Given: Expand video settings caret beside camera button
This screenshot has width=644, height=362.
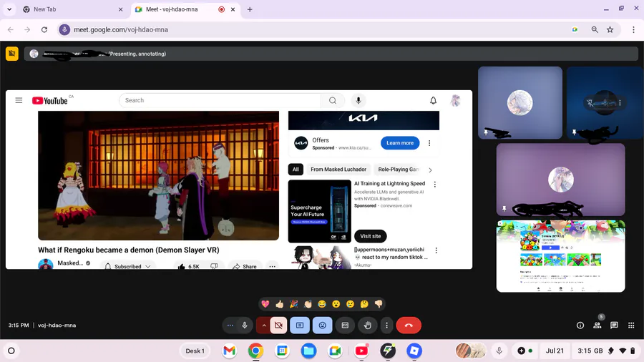Looking at the screenshot, I should [x=263, y=326].
